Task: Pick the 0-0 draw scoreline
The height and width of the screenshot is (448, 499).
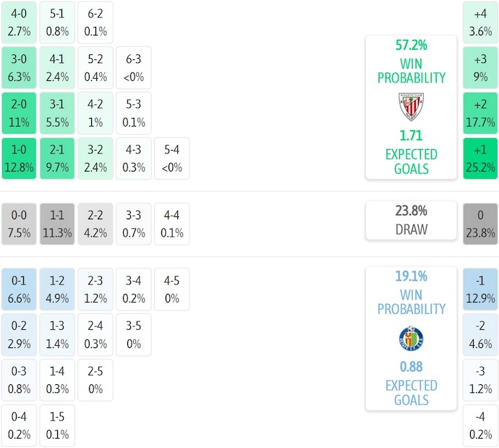Action: (x=20, y=224)
